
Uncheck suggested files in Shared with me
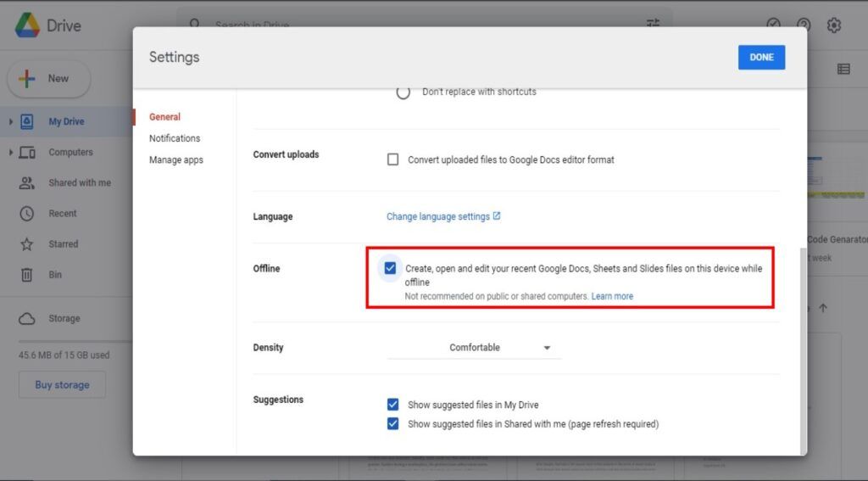coord(392,424)
